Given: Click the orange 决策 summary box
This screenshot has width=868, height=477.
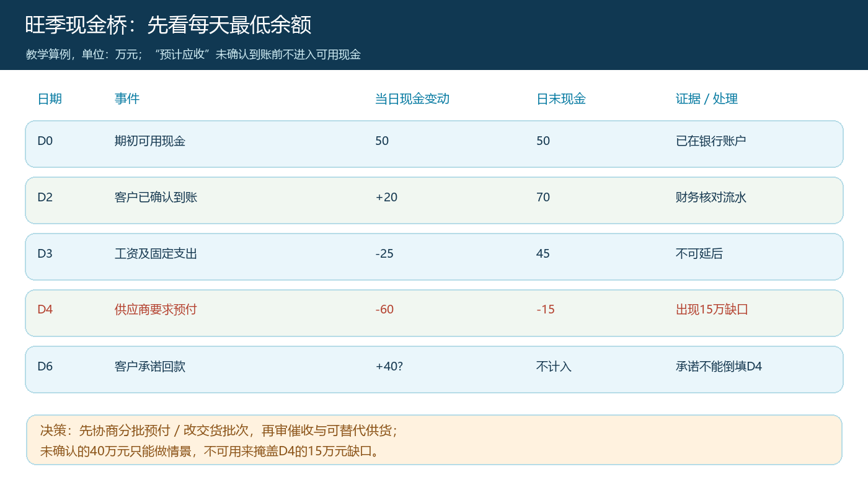Looking at the screenshot, I should pyautogui.click(x=434, y=440).
